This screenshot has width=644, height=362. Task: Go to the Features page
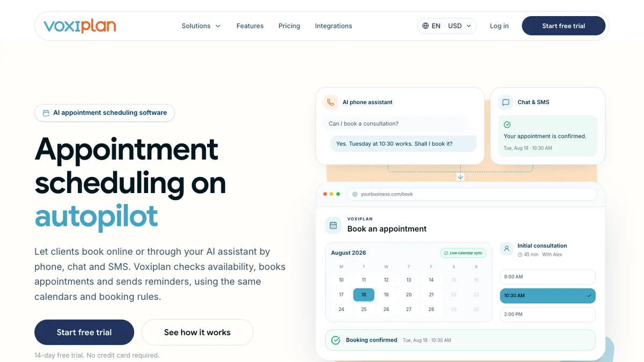point(250,26)
